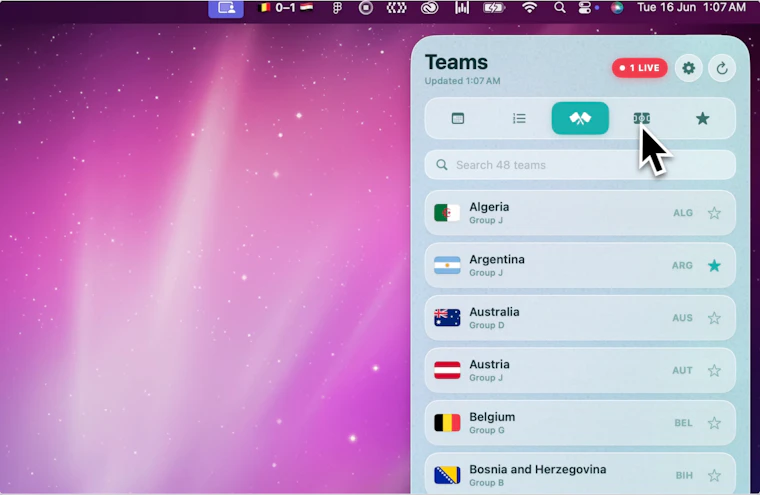Click the BIH team code
Viewport: 760px width, 495px height.
(684, 476)
